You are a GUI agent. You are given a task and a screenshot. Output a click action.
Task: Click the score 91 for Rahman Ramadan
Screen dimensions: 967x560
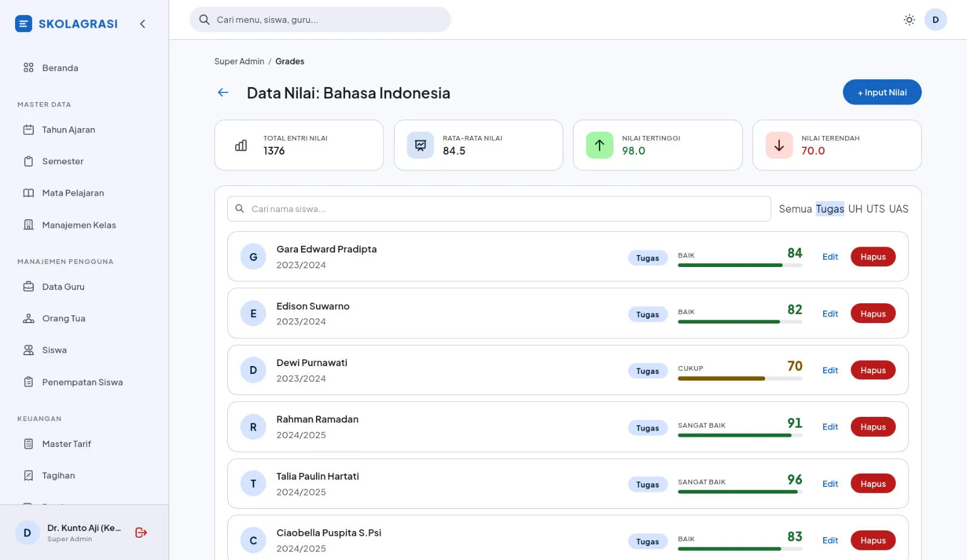coord(795,423)
